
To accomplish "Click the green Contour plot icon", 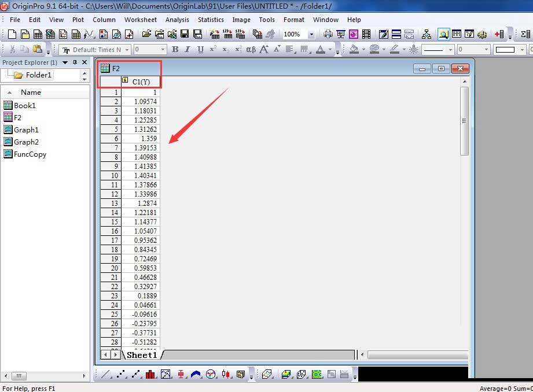I will coord(317,374).
